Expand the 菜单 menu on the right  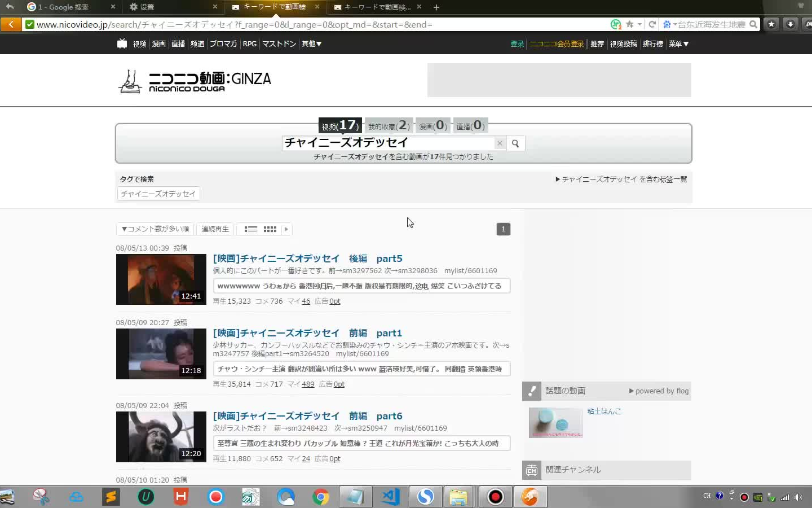pyautogui.click(x=678, y=43)
